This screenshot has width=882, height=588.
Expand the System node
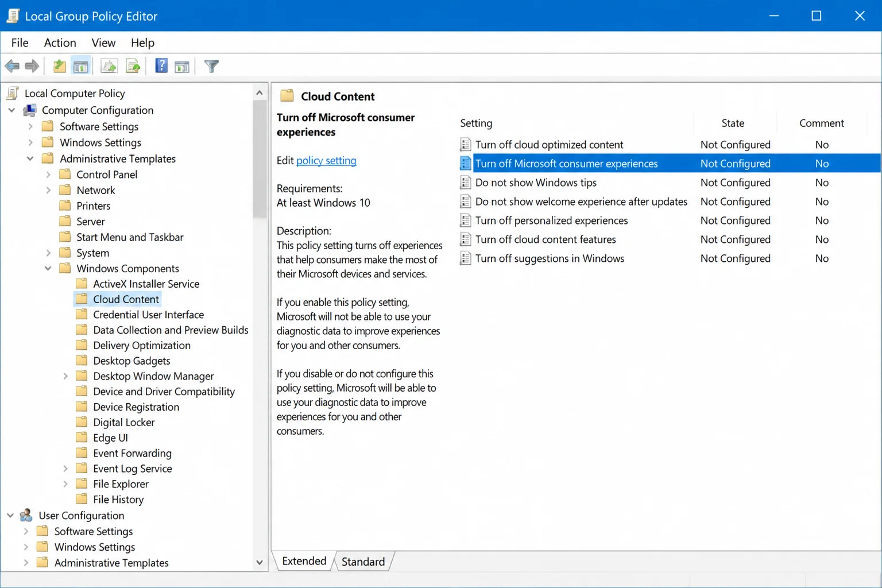tap(48, 253)
